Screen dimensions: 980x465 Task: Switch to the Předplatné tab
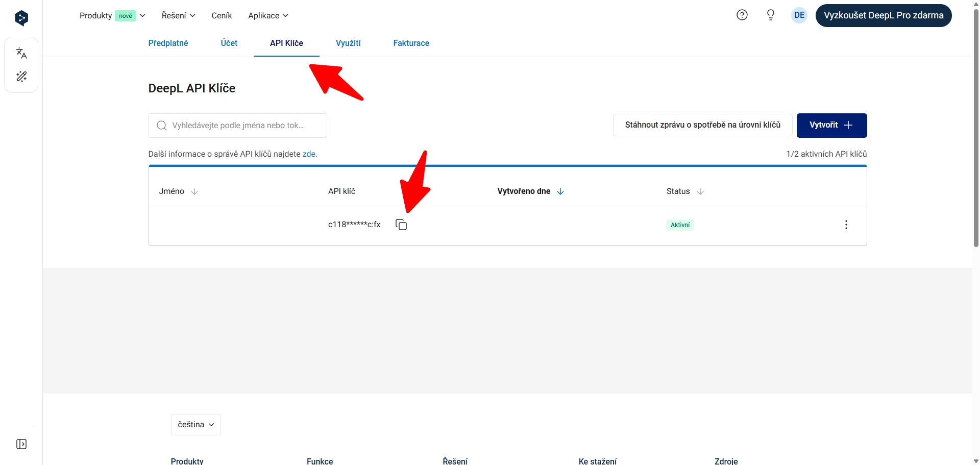tap(168, 43)
